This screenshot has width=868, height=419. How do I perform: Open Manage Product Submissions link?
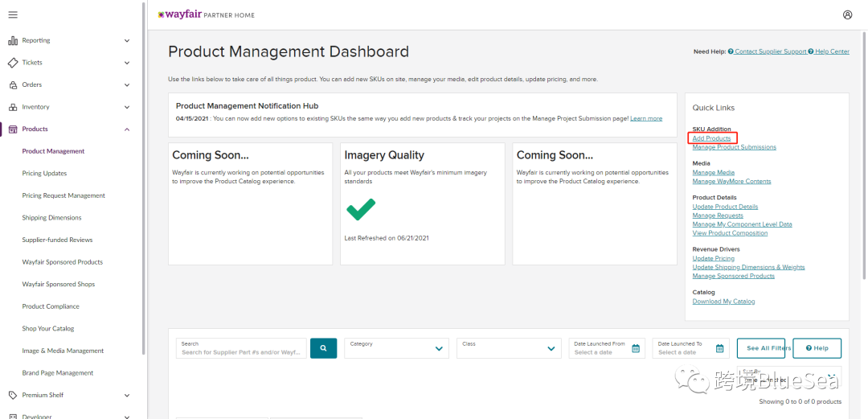click(734, 147)
